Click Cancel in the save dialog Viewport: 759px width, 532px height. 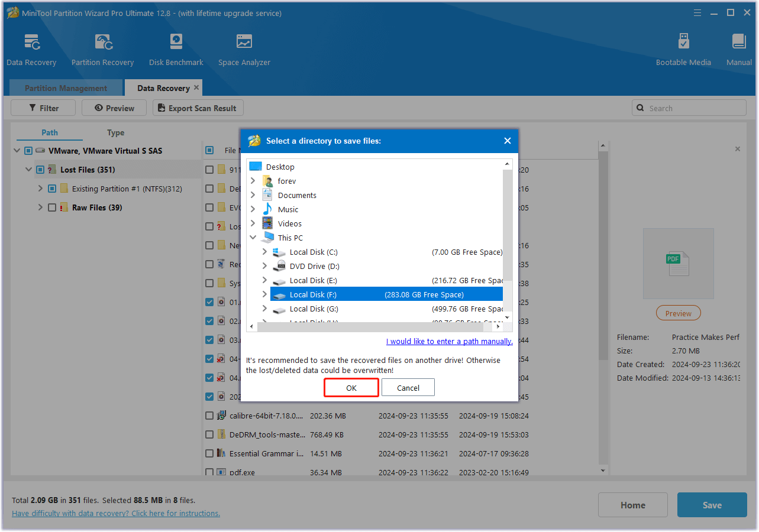point(408,388)
